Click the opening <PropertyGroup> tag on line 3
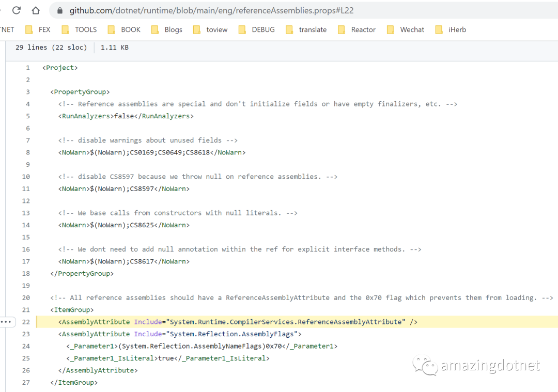This screenshot has height=392, width=558. pyautogui.click(x=80, y=92)
